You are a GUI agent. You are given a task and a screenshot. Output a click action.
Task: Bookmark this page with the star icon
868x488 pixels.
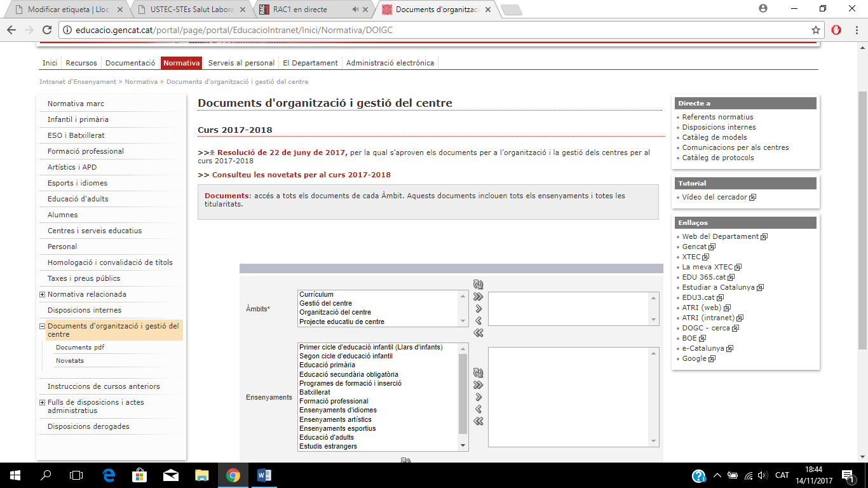point(816,30)
